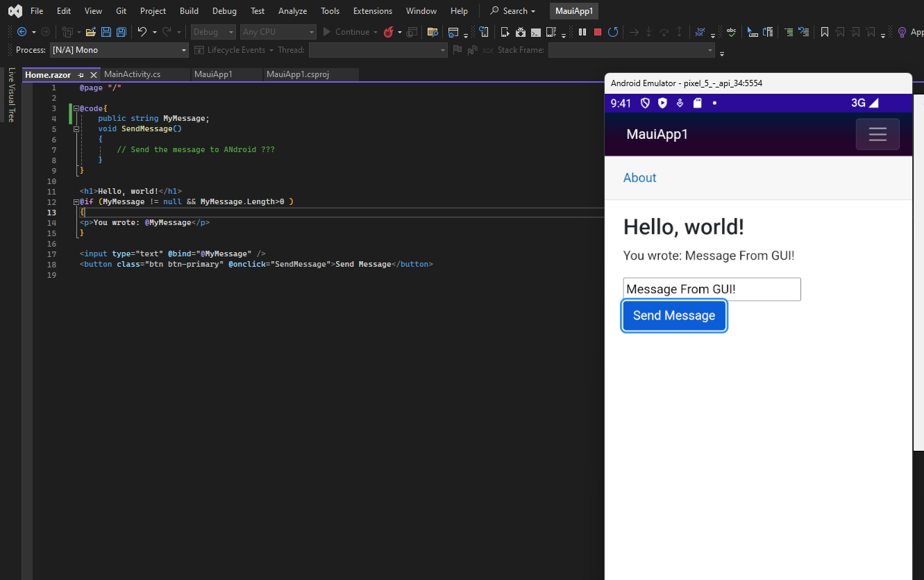Open the Stack Frame combo box
Viewport: 924px width, 580px height.
point(632,50)
